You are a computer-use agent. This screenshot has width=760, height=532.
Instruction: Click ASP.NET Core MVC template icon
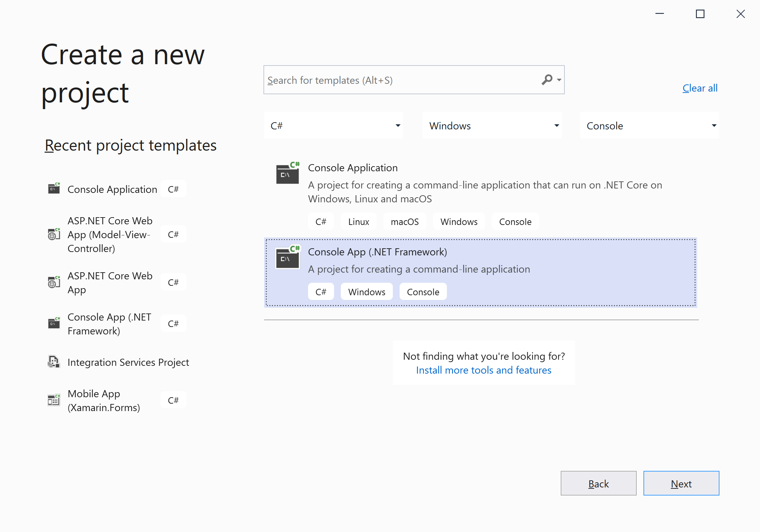54,234
